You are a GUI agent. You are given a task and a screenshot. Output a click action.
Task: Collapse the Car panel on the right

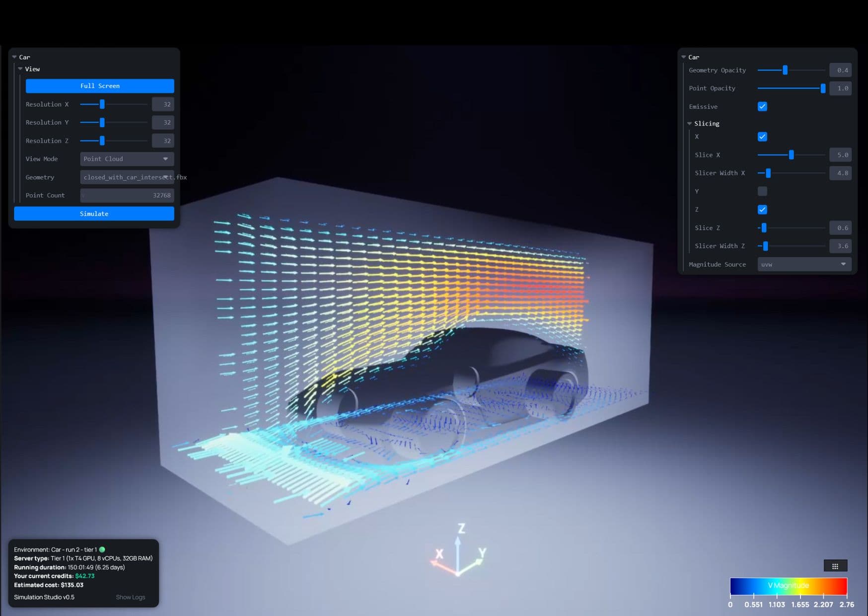click(x=683, y=57)
